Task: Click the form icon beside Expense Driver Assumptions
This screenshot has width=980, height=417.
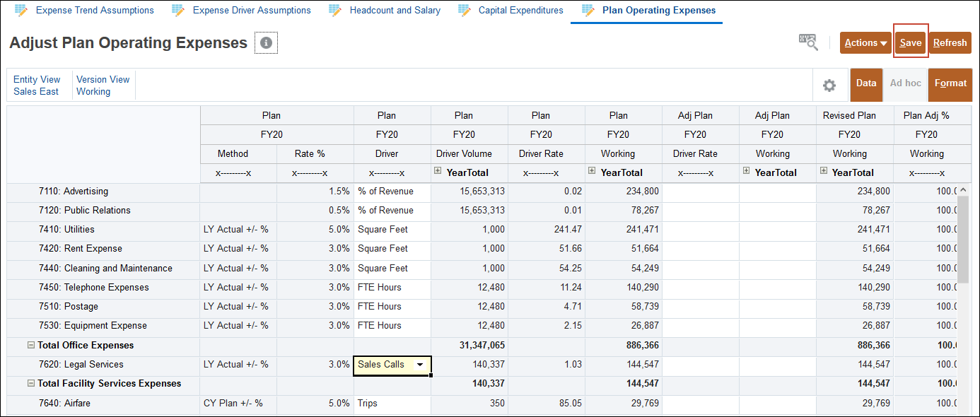Action: coord(177,10)
